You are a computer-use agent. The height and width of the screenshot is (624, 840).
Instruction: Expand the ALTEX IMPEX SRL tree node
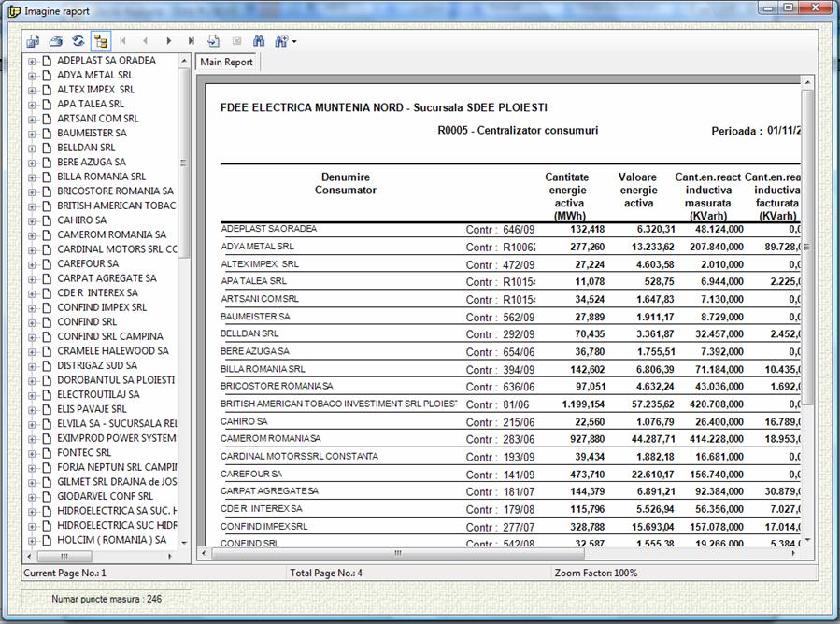point(32,90)
